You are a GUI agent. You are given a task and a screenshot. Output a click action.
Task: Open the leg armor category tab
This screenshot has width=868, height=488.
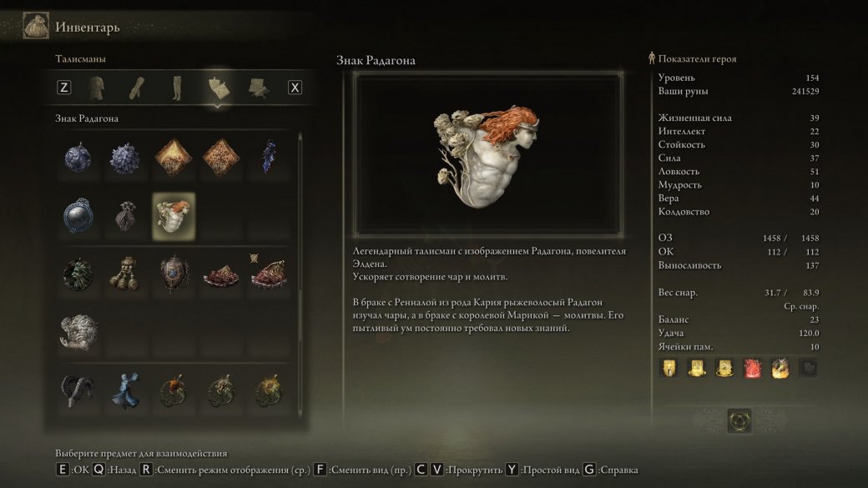(177, 88)
